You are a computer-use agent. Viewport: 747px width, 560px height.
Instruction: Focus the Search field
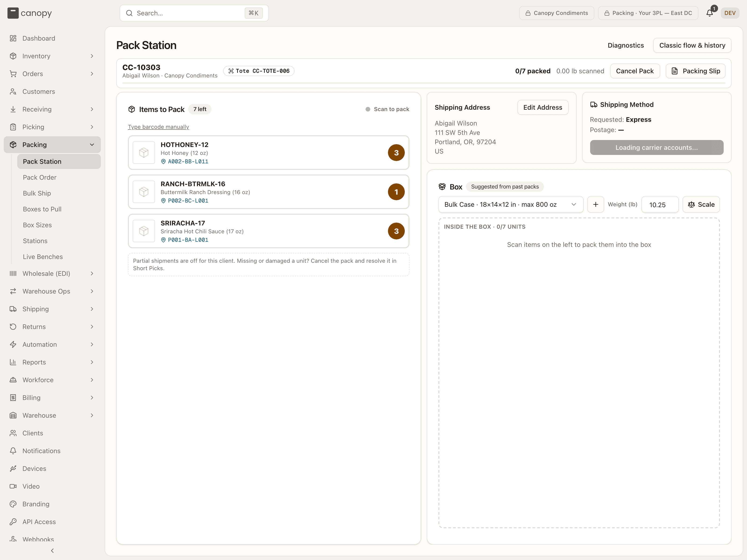194,13
